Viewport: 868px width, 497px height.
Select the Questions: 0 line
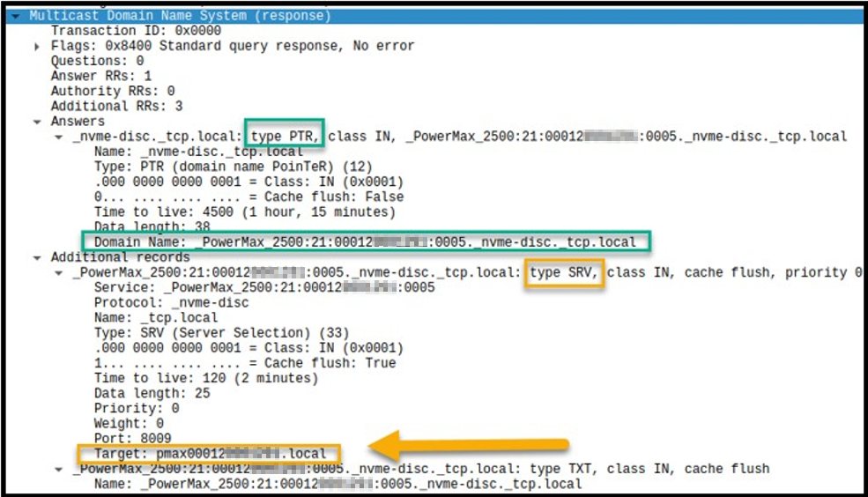(98, 61)
